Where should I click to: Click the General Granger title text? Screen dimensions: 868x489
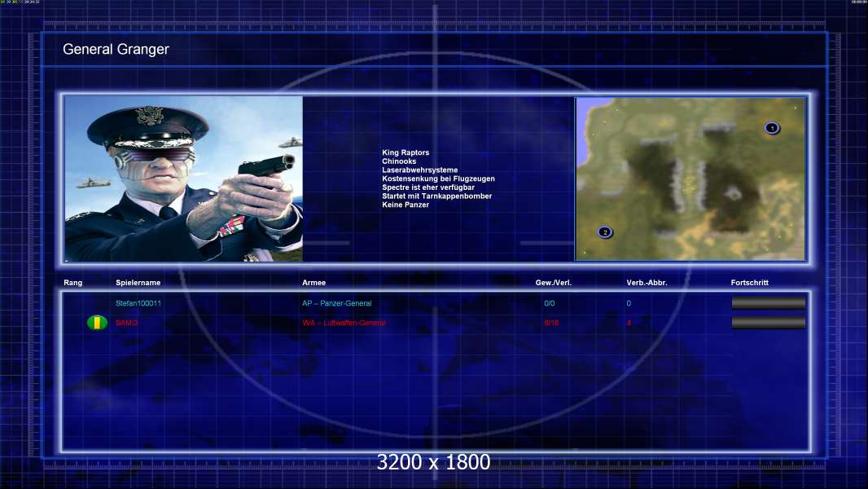click(116, 49)
